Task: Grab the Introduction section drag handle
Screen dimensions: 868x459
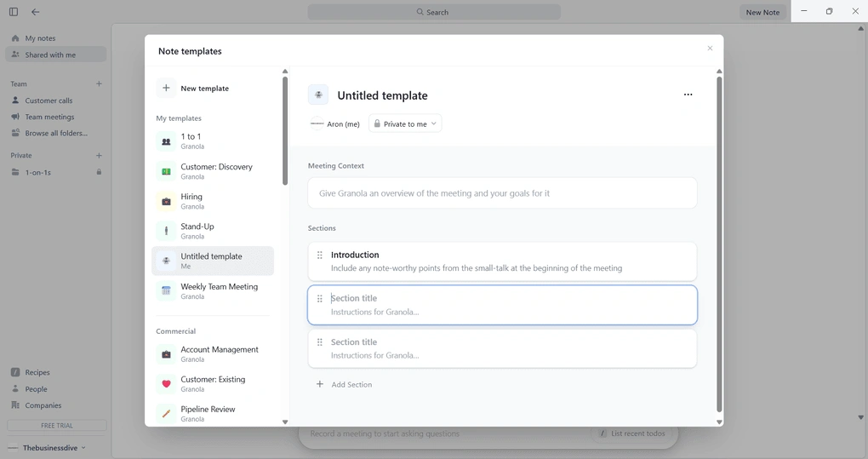Action: tap(319, 255)
